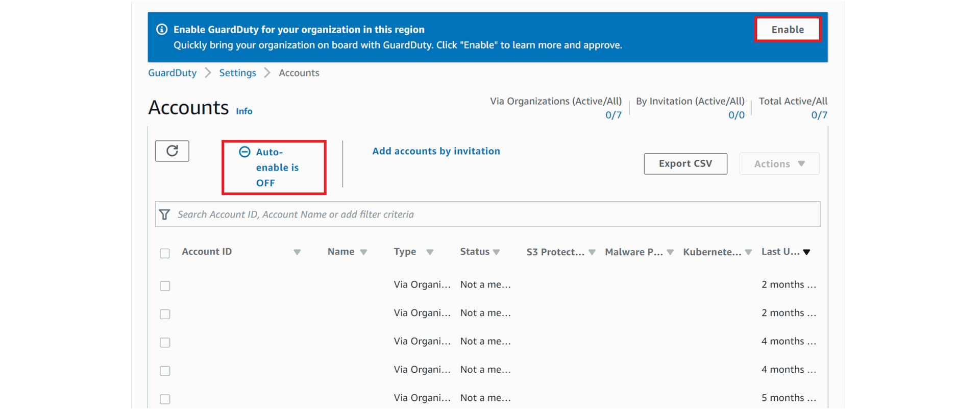Select the first account row checkbox
This screenshot has width=980, height=409.
tap(164, 286)
